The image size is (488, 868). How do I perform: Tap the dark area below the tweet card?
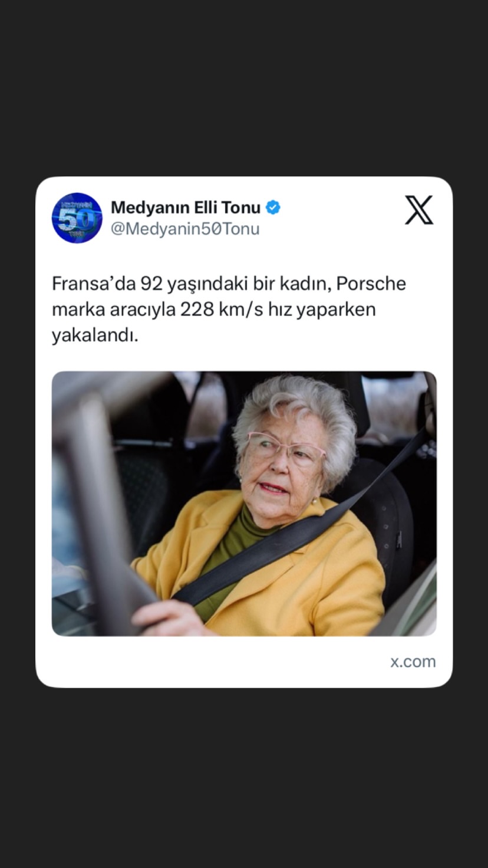[244, 778]
